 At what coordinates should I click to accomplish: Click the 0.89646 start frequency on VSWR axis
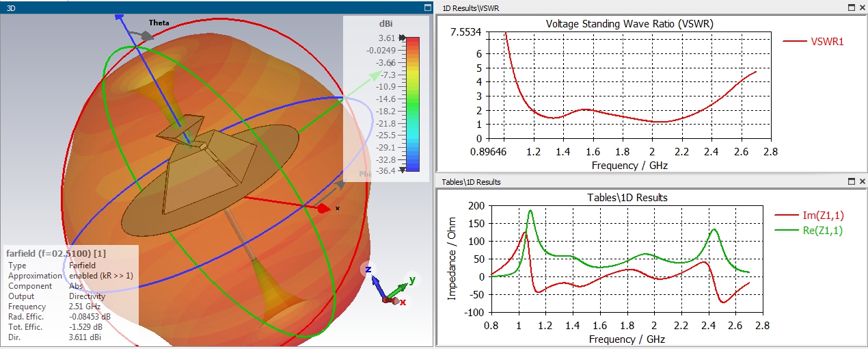487,151
